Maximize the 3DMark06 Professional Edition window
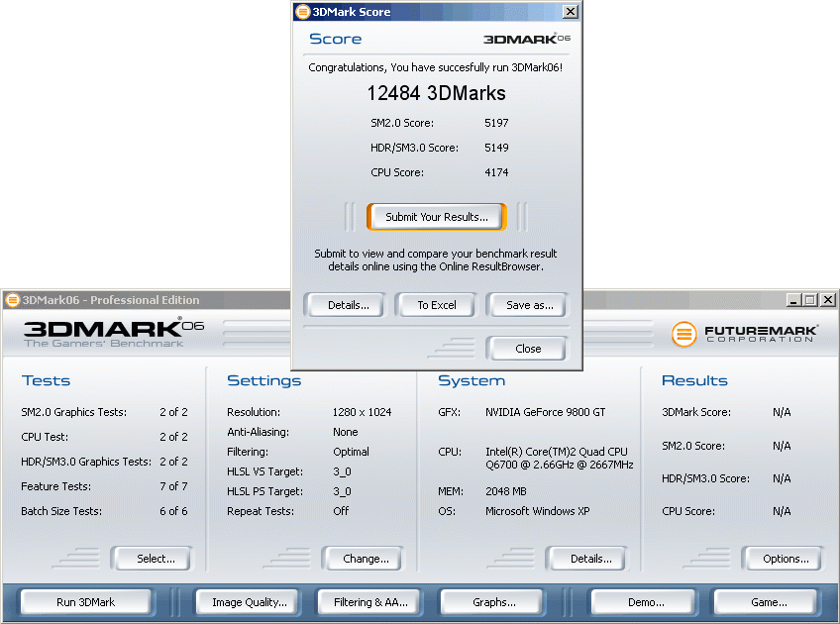Viewport: 840px width, 624px height. tap(810, 300)
